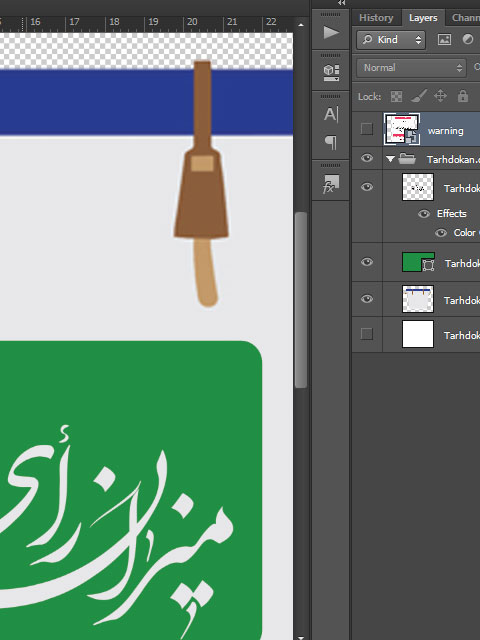Screen dimensions: 480x640
Task: Collapse the Tarhdokan group triangle
Action: pos(390,159)
